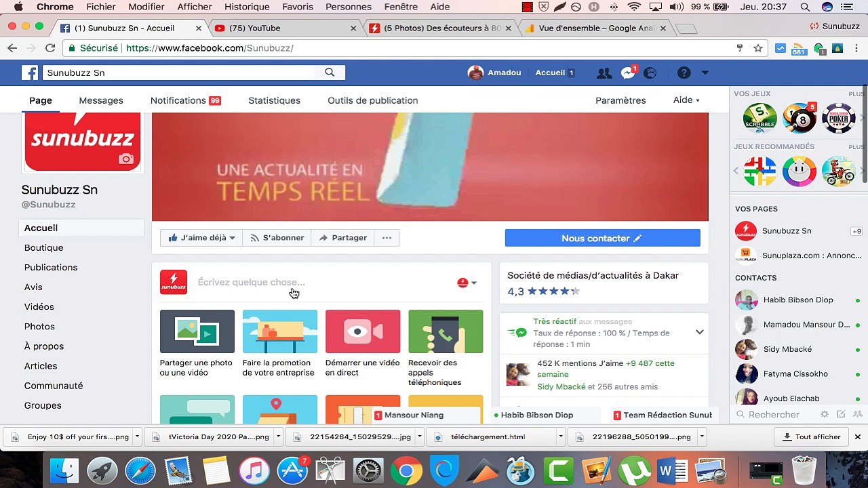Open the more options ellipsis button
Viewport: 868px width, 488px height.
pos(387,238)
